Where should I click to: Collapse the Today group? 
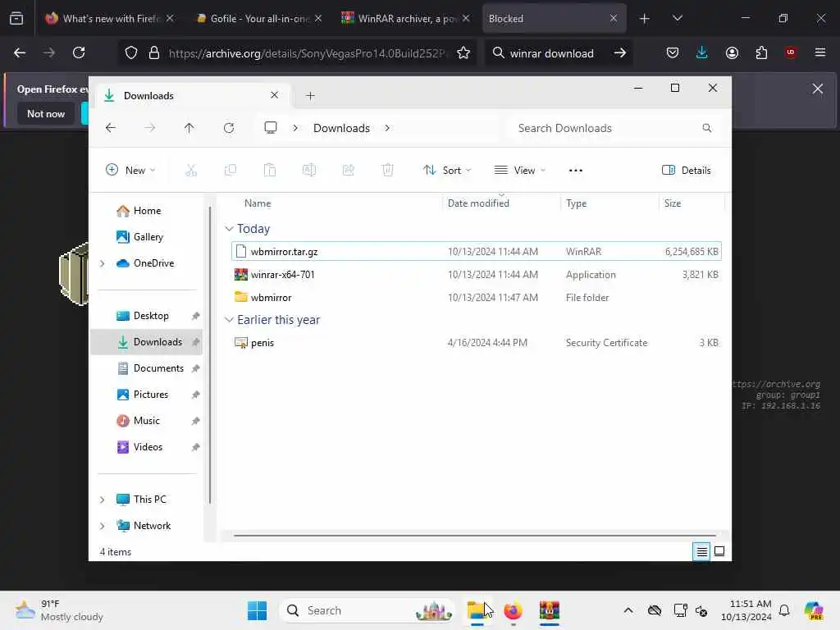[229, 229]
